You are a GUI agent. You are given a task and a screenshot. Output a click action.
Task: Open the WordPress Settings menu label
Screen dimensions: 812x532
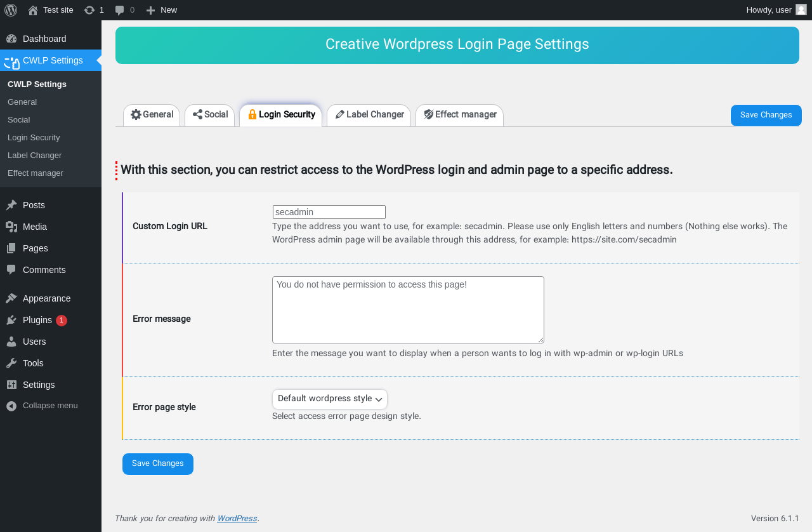(39, 385)
